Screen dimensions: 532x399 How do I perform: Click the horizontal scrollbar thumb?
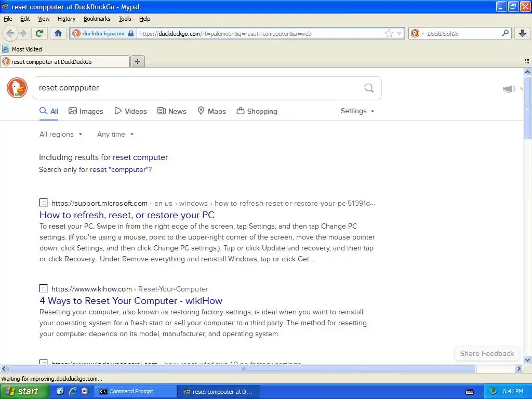[x=243, y=368]
